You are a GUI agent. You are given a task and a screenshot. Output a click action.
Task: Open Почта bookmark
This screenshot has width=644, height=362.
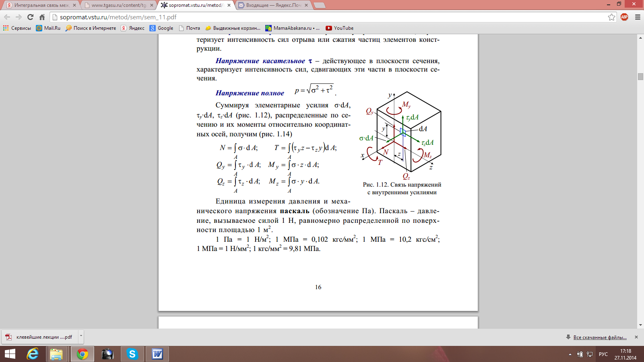point(189,28)
